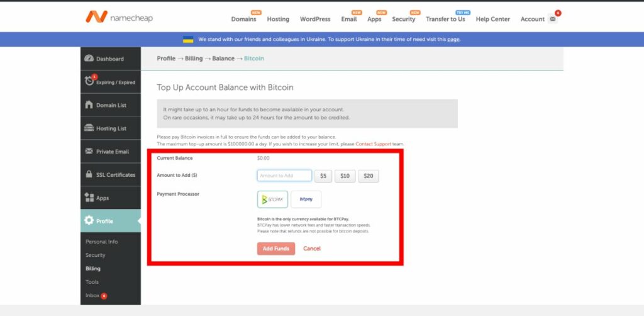644x316 pixels.
Task: Open Transfer to Us menu
Action: tap(445, 19)
